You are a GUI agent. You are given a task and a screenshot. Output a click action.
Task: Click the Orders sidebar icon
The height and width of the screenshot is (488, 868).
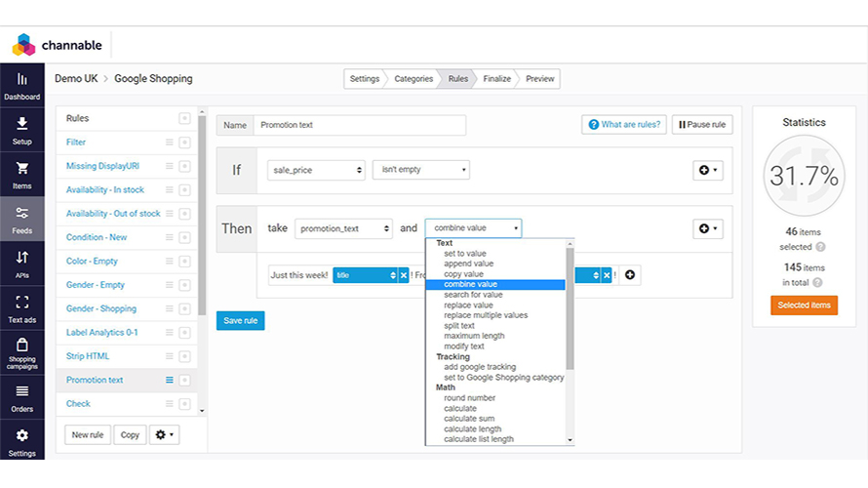pos(21,397)
